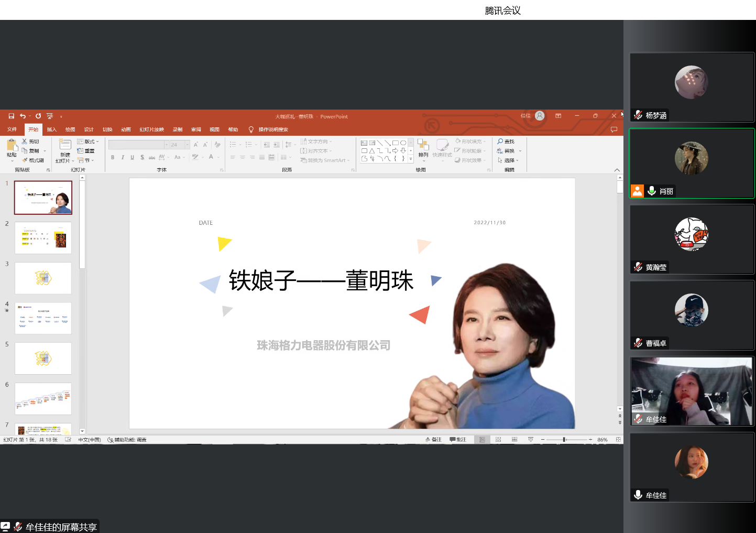The width and height of the screenshot is (756, 533).
Task: Open ribbon display options icon
Action: tap(558, 116)
